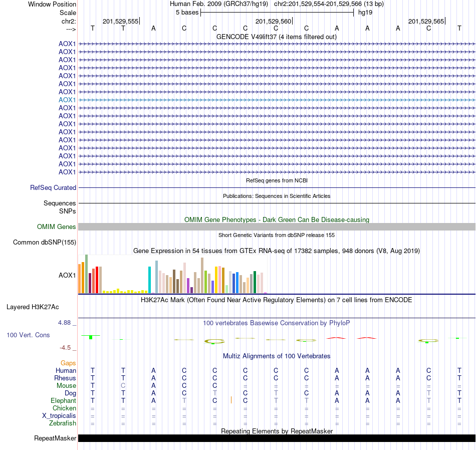Click the Sequences track label
Image resolution: width=476 pixels, height=450 pixels.
coord(60,203)
